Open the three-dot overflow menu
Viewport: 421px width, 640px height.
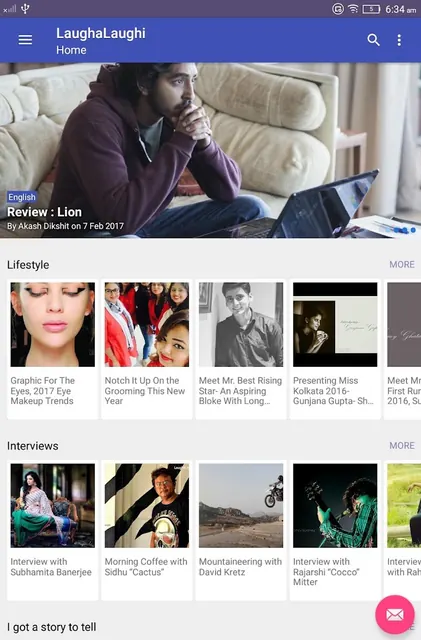399,40
